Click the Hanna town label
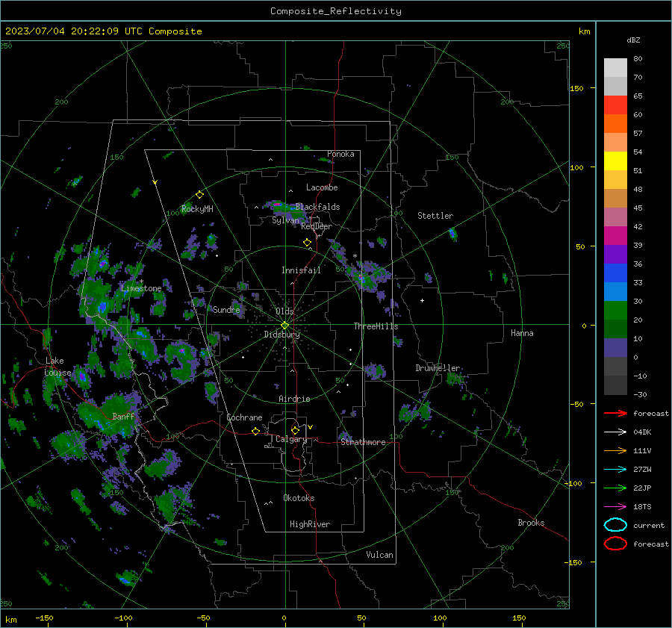This screenshot has width=672, height=628. pos(522,333)
